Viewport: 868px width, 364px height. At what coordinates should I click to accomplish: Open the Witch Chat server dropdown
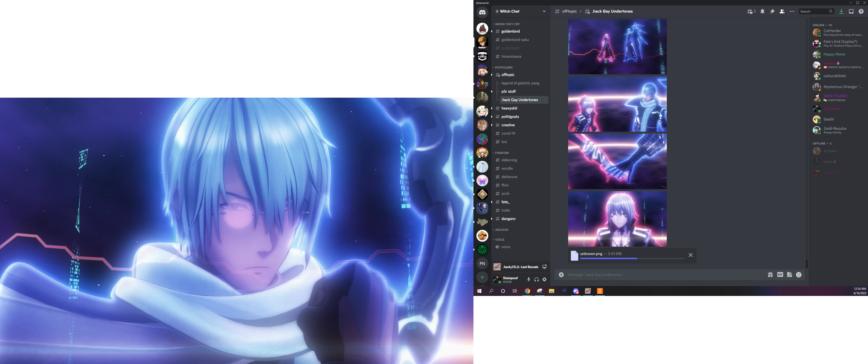tap(544, 11)
